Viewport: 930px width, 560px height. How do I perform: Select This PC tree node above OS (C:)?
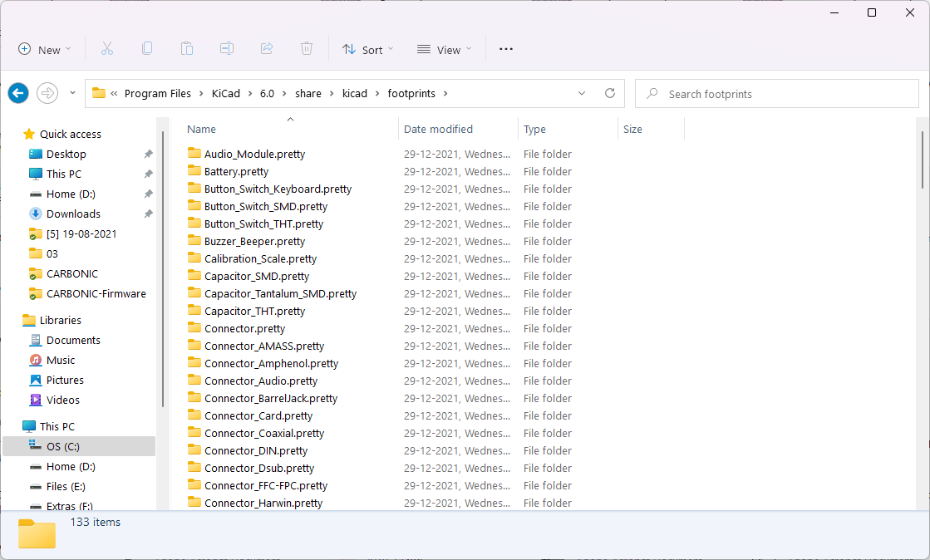pyautogui.click(x=57, y=426)
